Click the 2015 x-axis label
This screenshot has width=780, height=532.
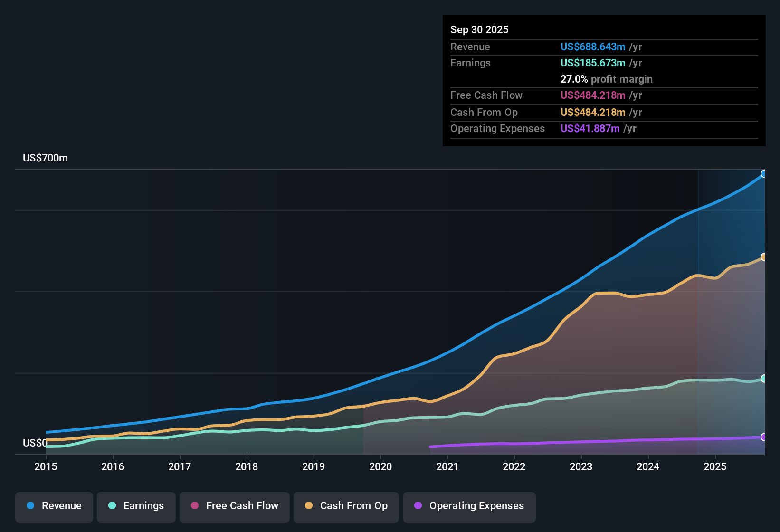(x=46, y=466)
